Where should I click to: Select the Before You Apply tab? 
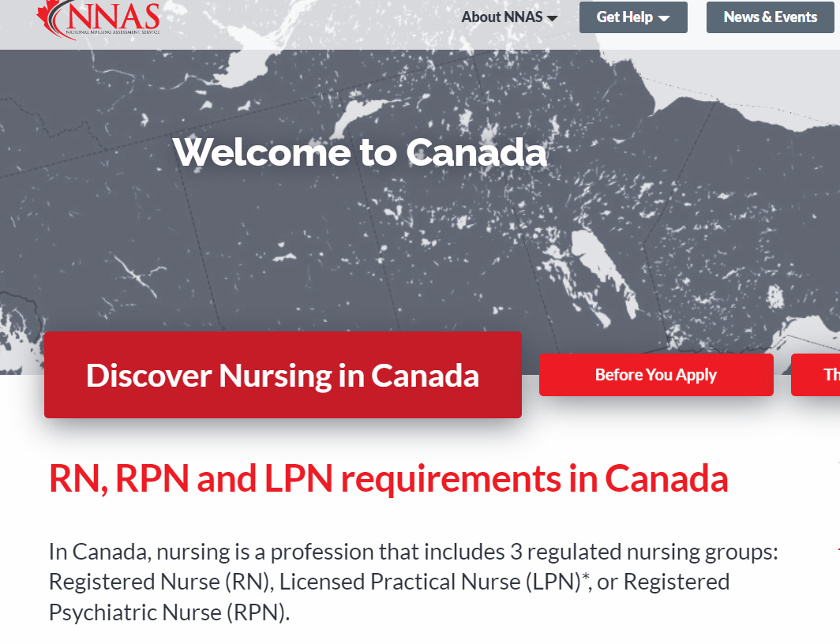click(656, 375)
